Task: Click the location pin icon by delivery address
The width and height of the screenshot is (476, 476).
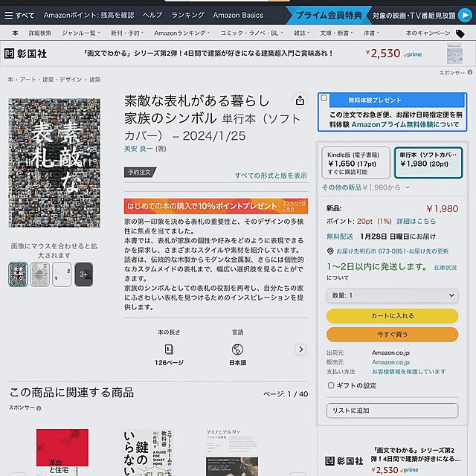Action: [x=330, y=251]
